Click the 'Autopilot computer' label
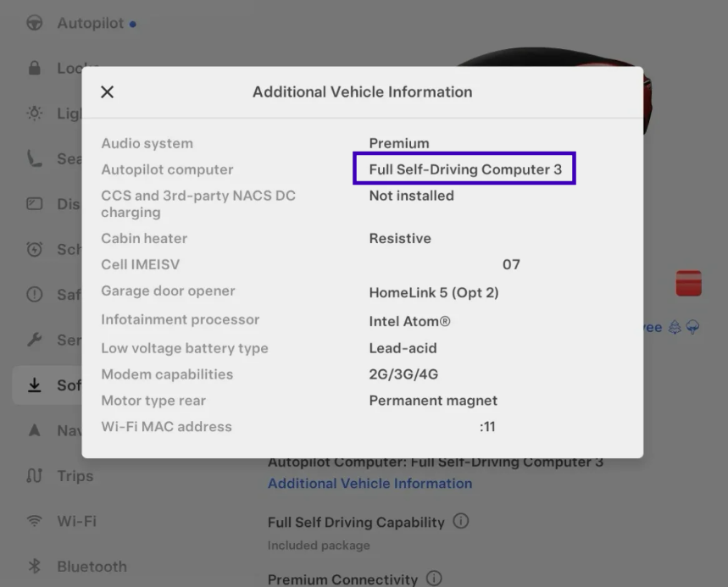This screenshot has width=728, height=587. pyautogui.click(x=167, y=169)
